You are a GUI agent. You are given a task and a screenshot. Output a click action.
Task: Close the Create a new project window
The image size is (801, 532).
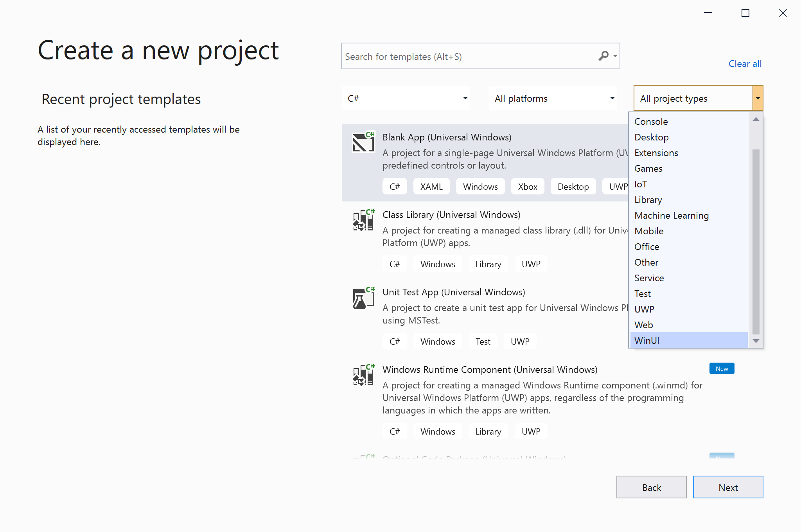coord(783,13)
